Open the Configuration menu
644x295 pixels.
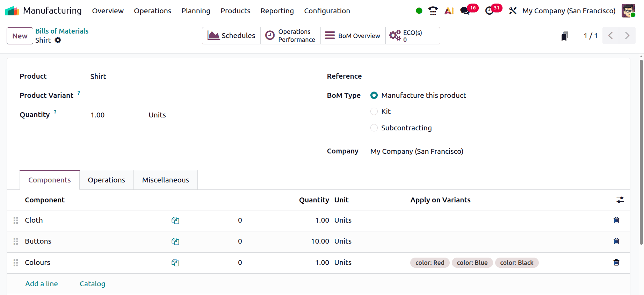(327, 11)
